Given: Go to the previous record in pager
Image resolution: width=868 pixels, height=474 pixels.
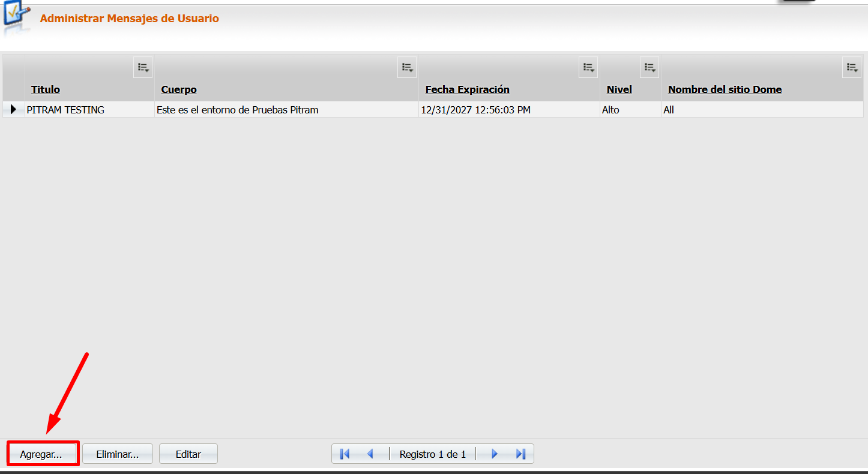Looking at the screenshot, I should click(x=370, y=454).
